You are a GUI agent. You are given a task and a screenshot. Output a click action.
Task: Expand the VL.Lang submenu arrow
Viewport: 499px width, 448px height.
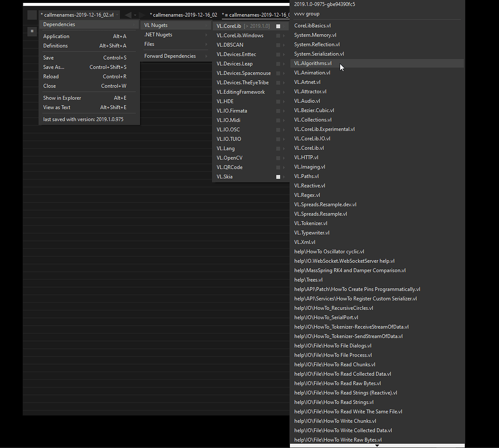point(283,148)
